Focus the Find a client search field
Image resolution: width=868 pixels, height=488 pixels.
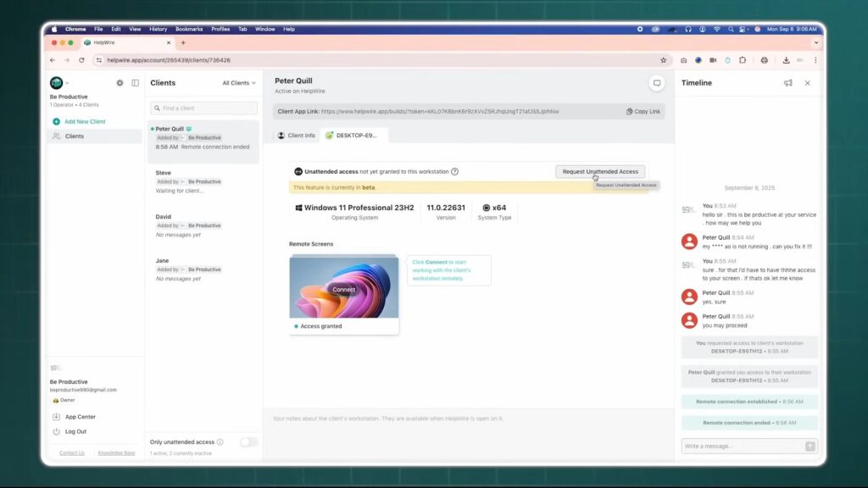click(x=203, y=108)
